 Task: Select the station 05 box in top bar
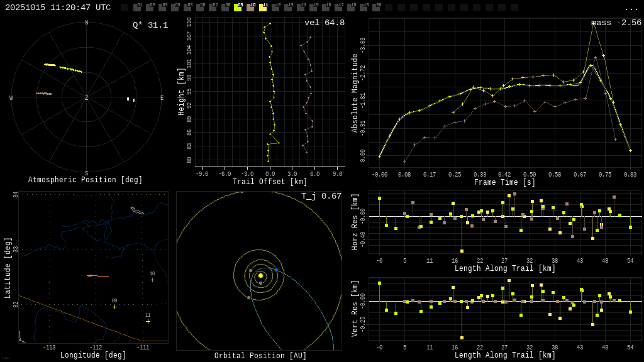[187, 8]
